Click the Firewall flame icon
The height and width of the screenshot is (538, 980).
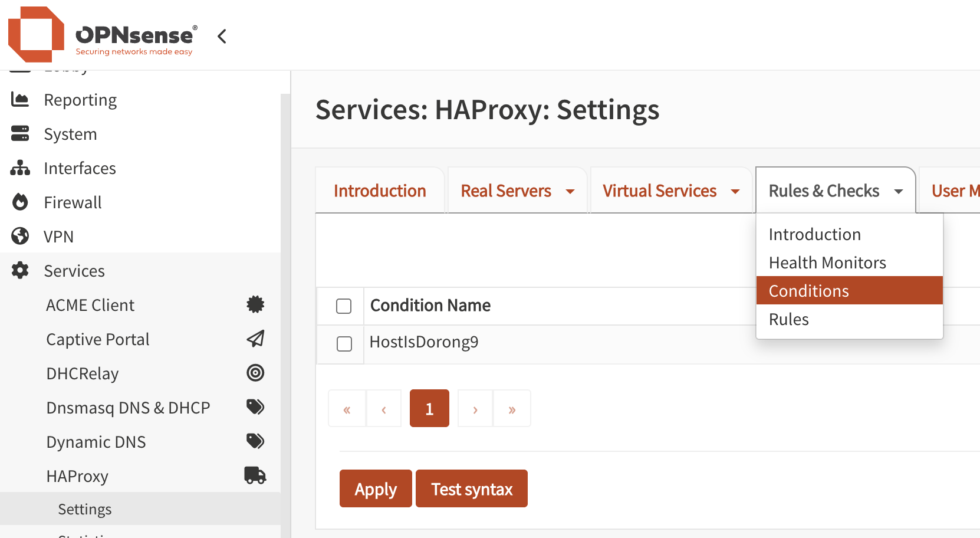[x=20, y=202]
